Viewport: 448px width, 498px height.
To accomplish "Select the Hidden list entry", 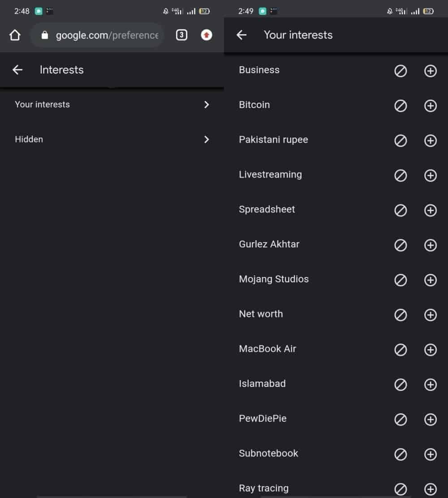I will click(112, 139).
